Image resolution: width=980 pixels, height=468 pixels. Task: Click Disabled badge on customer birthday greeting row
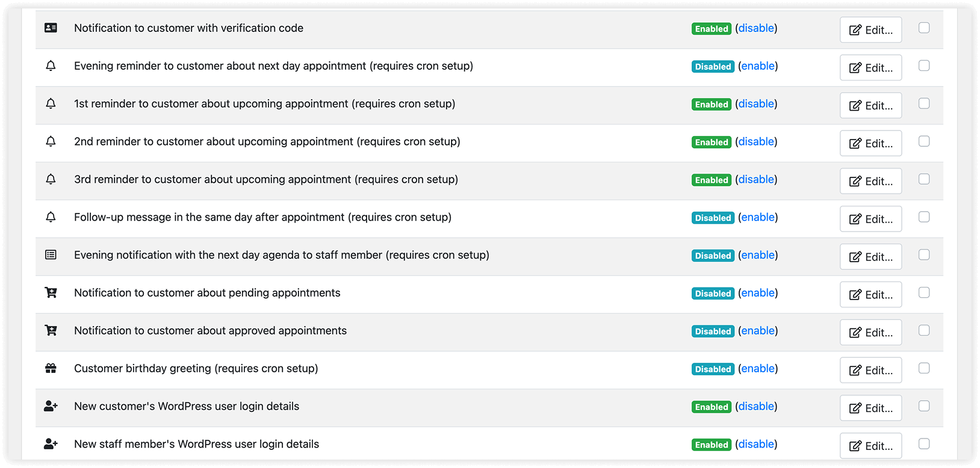713,369
